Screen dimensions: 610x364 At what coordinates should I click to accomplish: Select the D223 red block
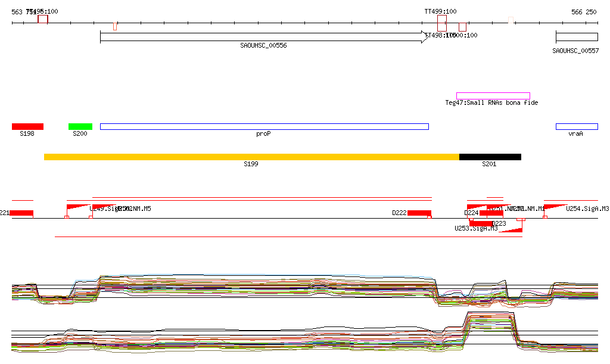coord(481,223)
